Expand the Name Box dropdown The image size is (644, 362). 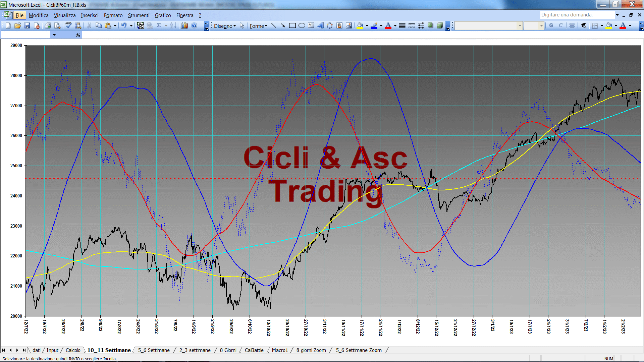click(54, 35)
